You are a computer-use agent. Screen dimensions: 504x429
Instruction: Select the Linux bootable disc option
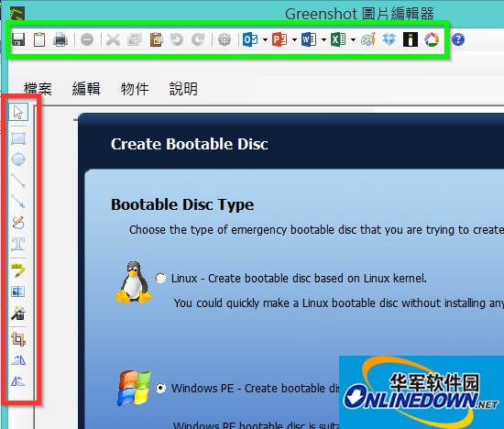[160, 278]
